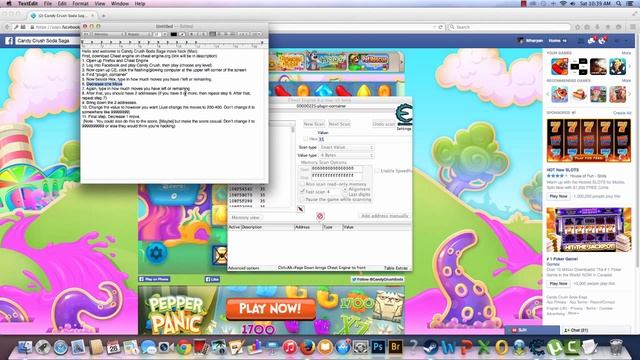Toggle the Hex checkbox in Cheat Engine
This screenshot has height=360, width=640.
pyautogui.click(x=305, y=139)
